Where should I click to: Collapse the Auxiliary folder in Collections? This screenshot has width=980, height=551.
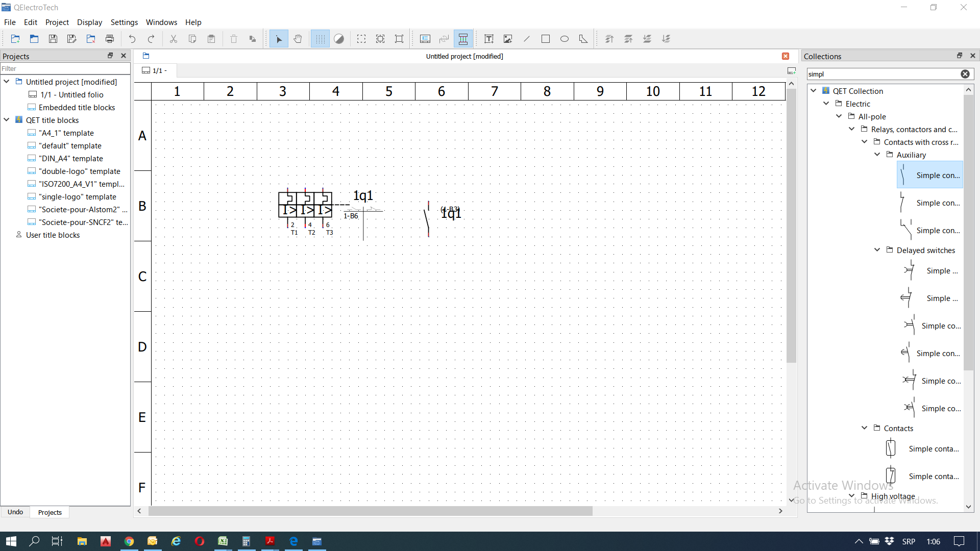[x=877, y=155]
